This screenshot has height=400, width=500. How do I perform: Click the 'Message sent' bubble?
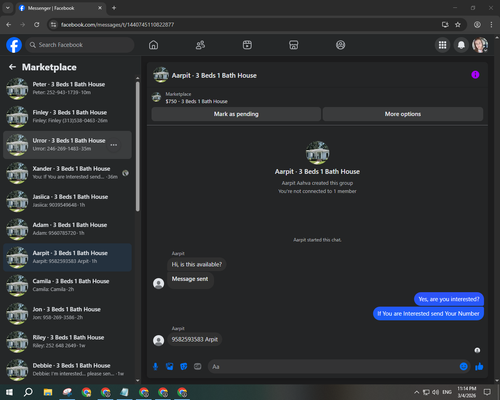tap(190, 279)
